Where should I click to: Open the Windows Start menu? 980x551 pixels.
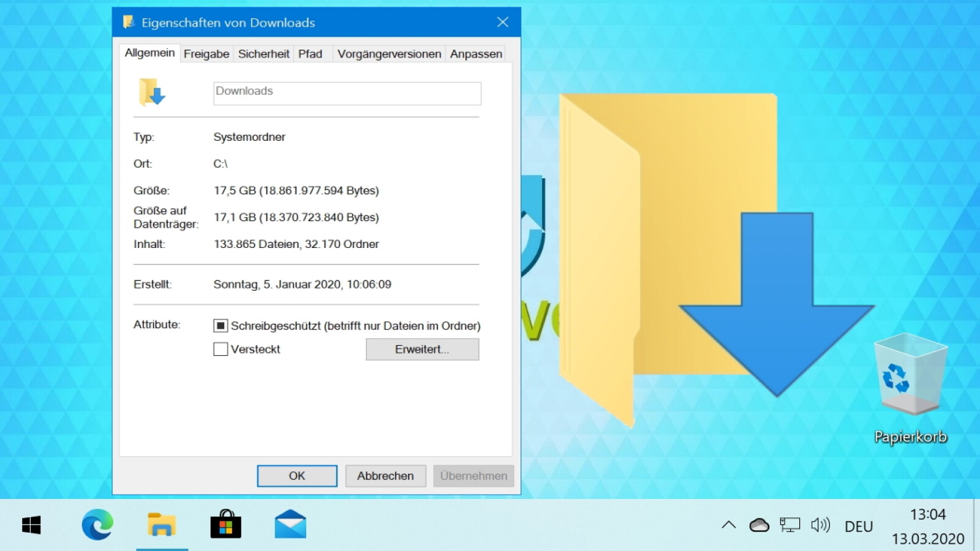[x=31, y=525]
